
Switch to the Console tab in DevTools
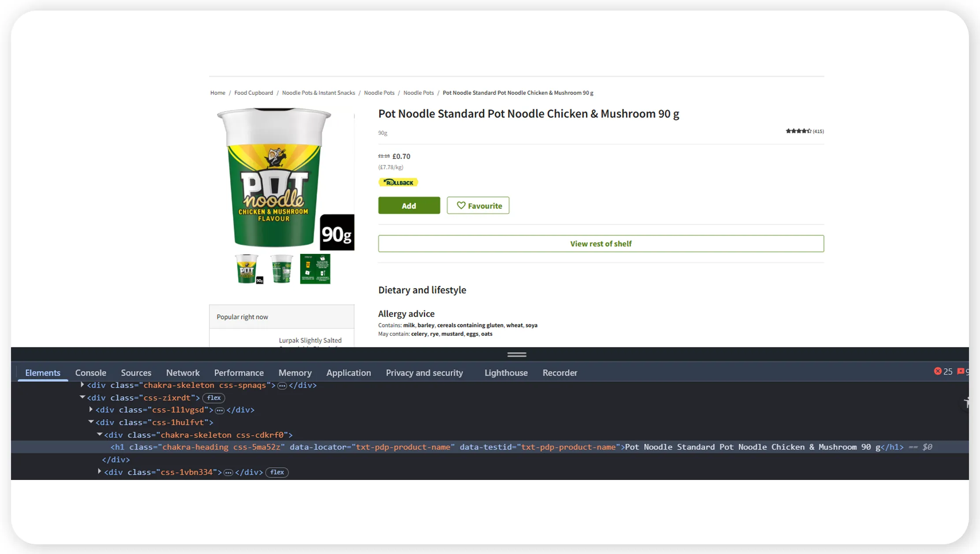[90, 372]
